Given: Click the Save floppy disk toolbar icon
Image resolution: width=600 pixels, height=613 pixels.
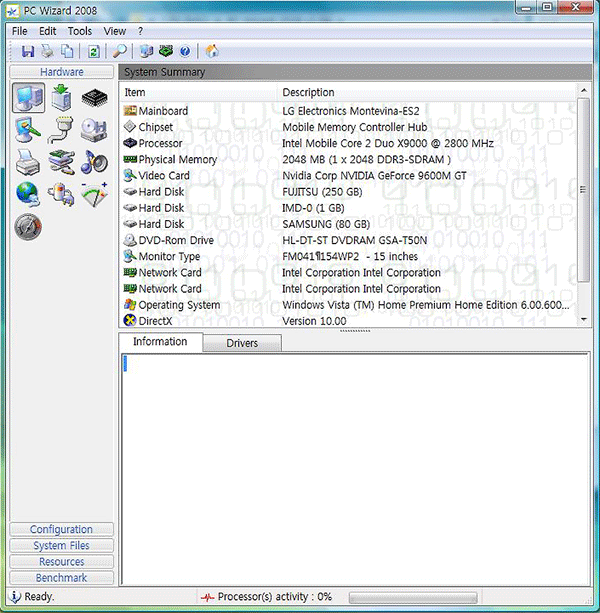Looking at the screenshot, I should 28,51.
